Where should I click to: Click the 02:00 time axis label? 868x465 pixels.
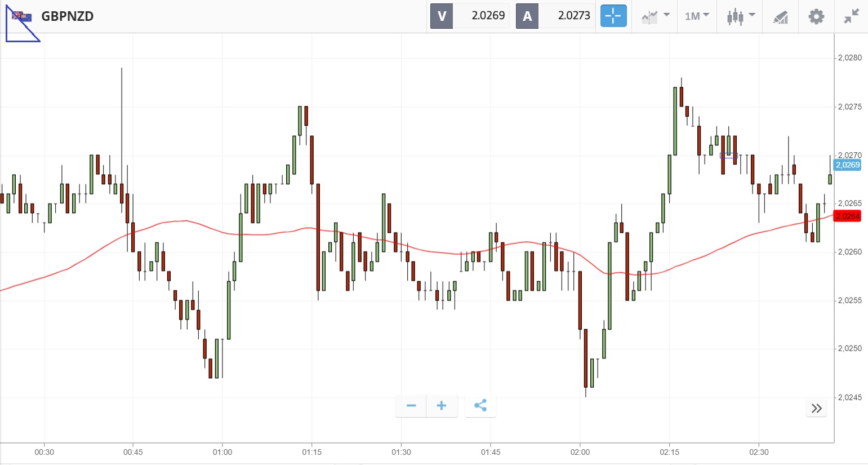580,452
